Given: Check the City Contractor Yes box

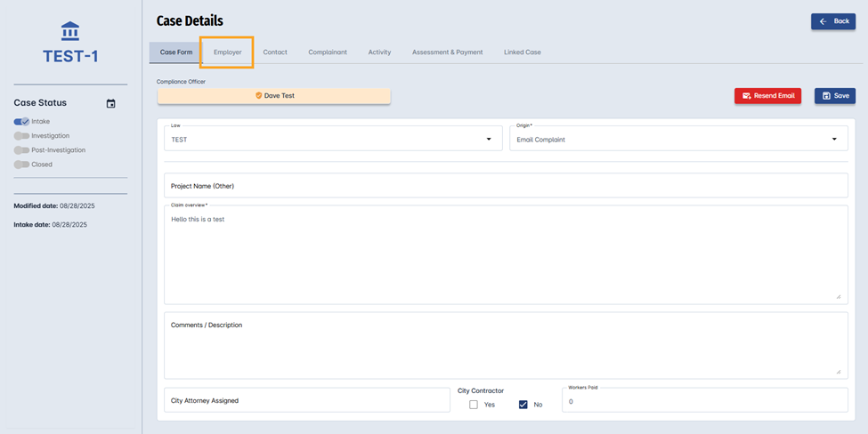Looking at the screenshot, I should [474, 405].
